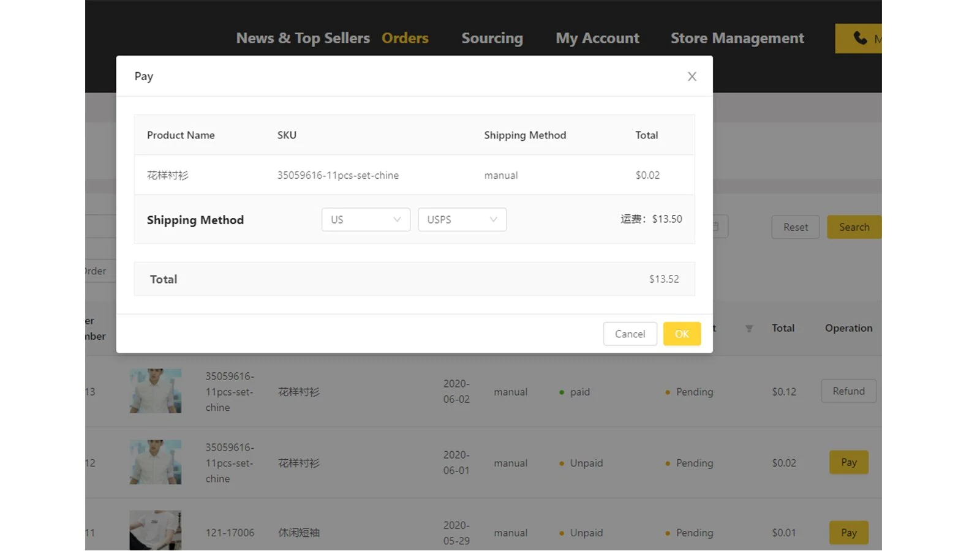This screenshot has width=980, height=551.
Task: Go to News & Top Sellers
Action: click(x=303, y=38)
